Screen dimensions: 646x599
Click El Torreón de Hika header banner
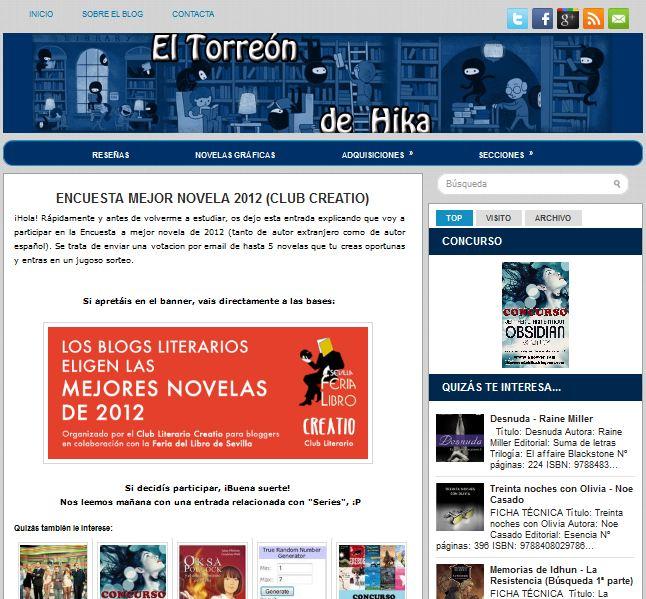coord(323,83)
